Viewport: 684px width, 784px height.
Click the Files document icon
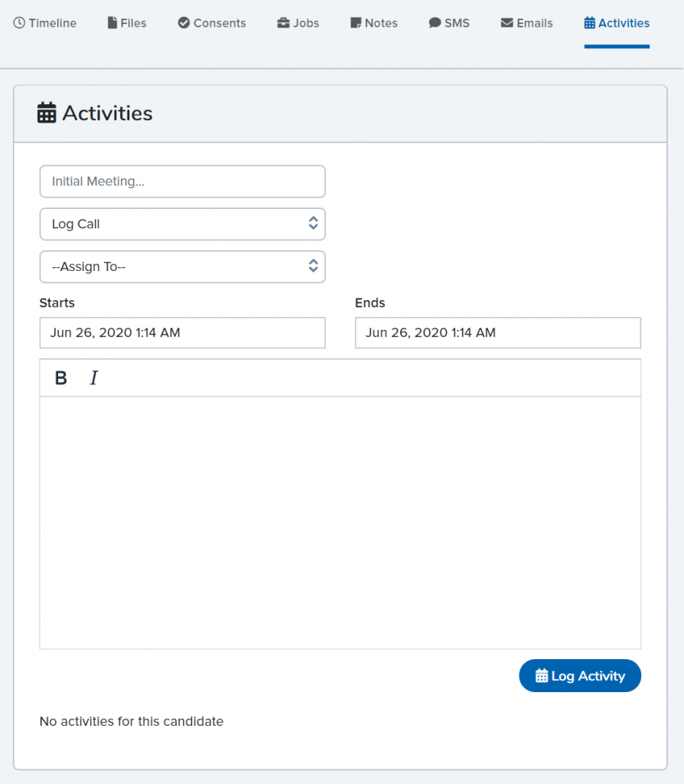(112, 23)
